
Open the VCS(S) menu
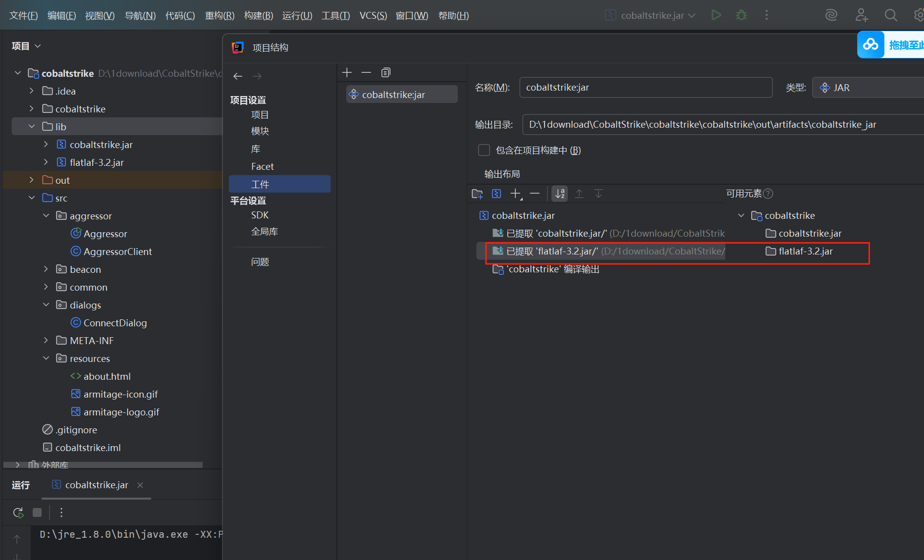pyautogui.click(x=373, y=15)
